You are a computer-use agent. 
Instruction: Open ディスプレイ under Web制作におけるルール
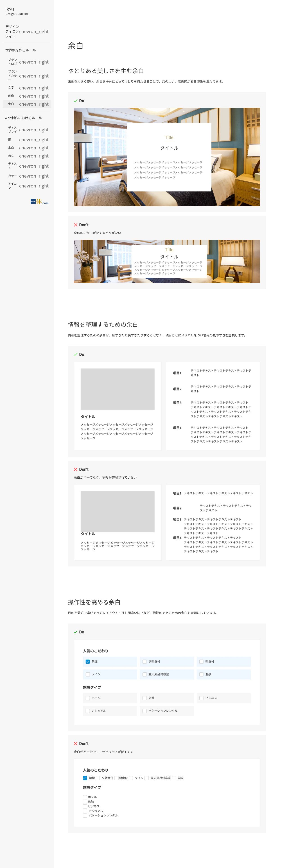tap(27, 129)
